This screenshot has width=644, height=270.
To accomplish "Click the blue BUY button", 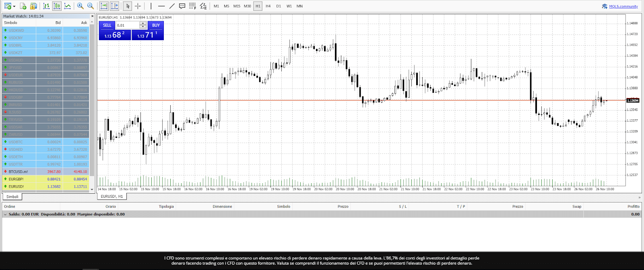I will click(x=156, y=25).
